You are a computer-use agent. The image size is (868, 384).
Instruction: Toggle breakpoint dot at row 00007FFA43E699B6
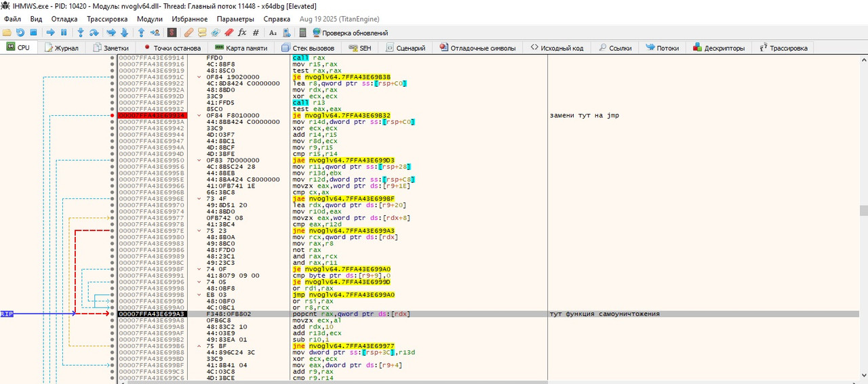click(113, 345)
